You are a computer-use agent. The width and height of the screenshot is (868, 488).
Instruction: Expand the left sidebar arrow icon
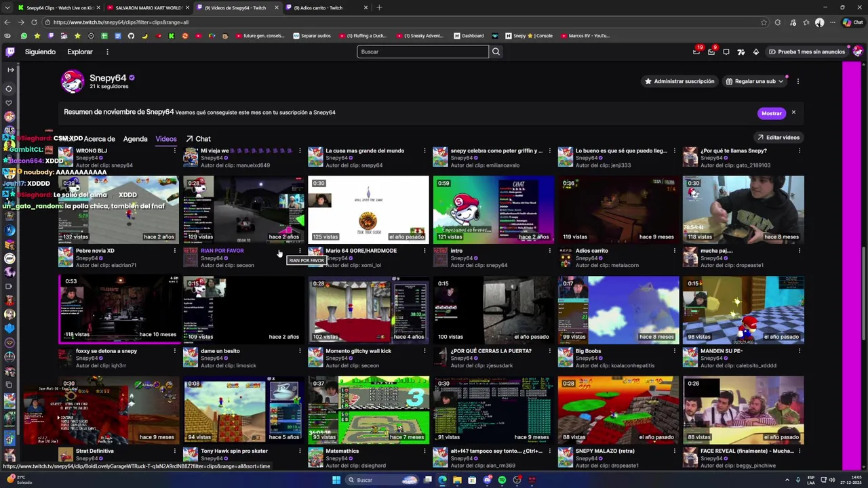(x=10, y=70)
